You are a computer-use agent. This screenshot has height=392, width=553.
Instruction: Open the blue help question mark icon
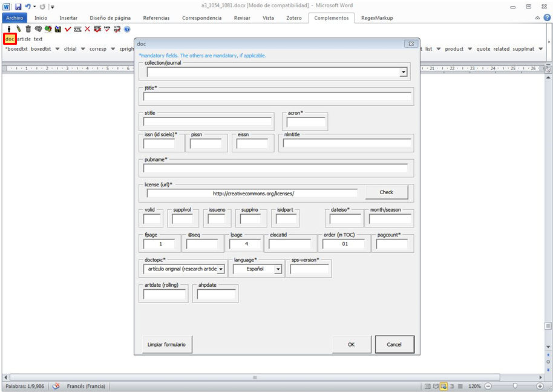coord(127,29)
